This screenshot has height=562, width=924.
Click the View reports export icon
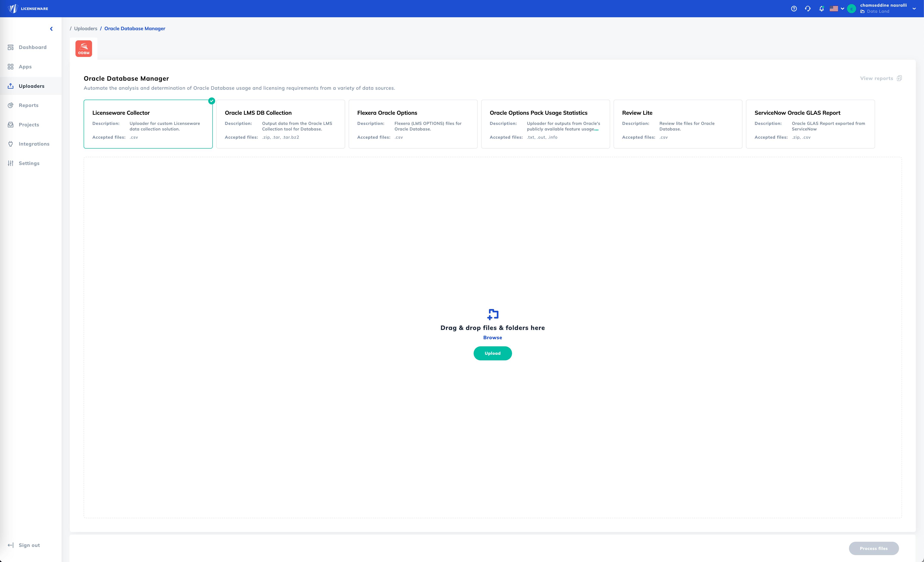point(899,78)
